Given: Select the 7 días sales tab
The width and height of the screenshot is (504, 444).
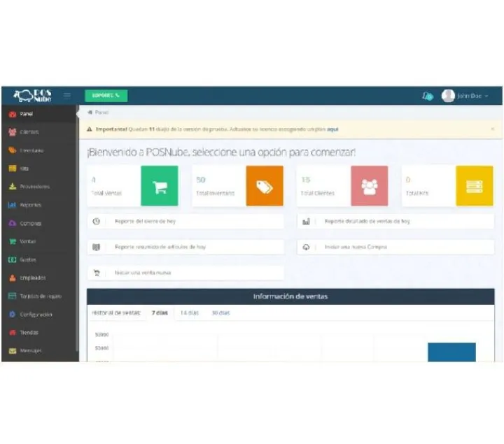Looking at the screenshot, I should [x=160, y=313].
